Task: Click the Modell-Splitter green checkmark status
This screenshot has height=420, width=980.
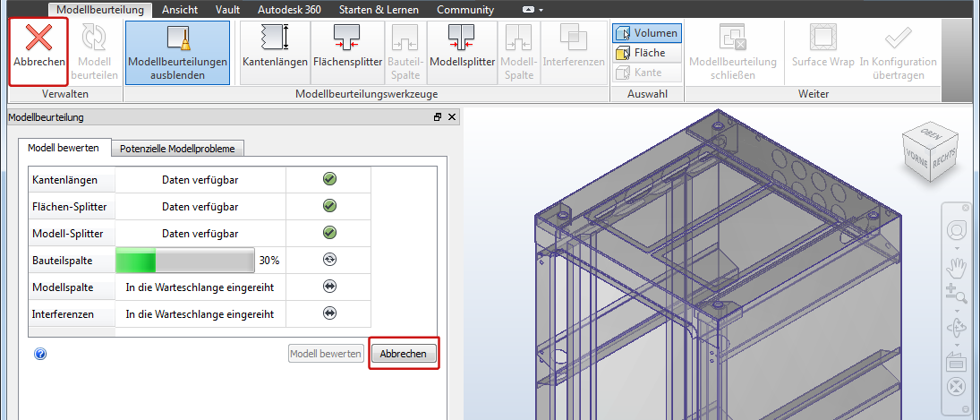Action: 329,233
